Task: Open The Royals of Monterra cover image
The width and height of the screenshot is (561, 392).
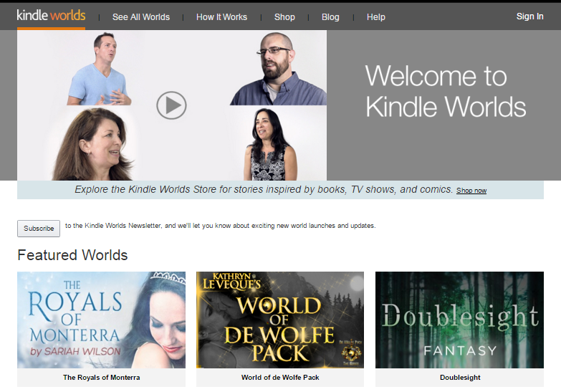Action: click(x=101, y=320)
